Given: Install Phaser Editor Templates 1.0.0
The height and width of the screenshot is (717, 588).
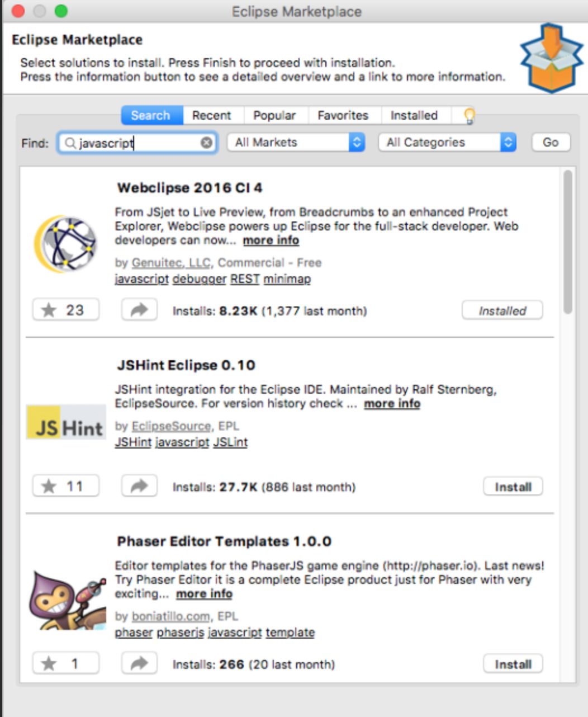Looking at the screenshot, I should point(513,664).
